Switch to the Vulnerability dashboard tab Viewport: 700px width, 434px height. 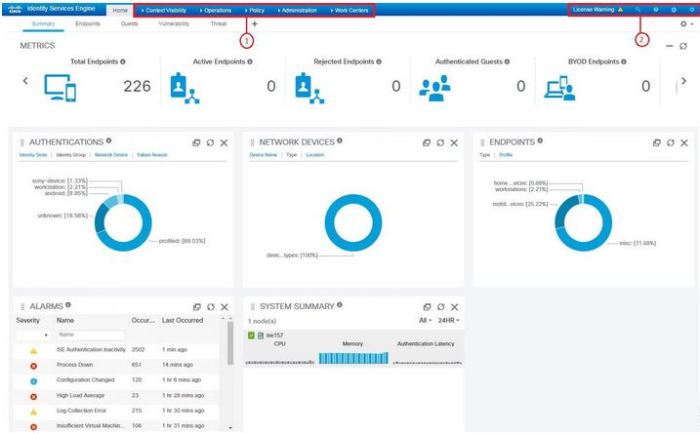pos(175,23)
